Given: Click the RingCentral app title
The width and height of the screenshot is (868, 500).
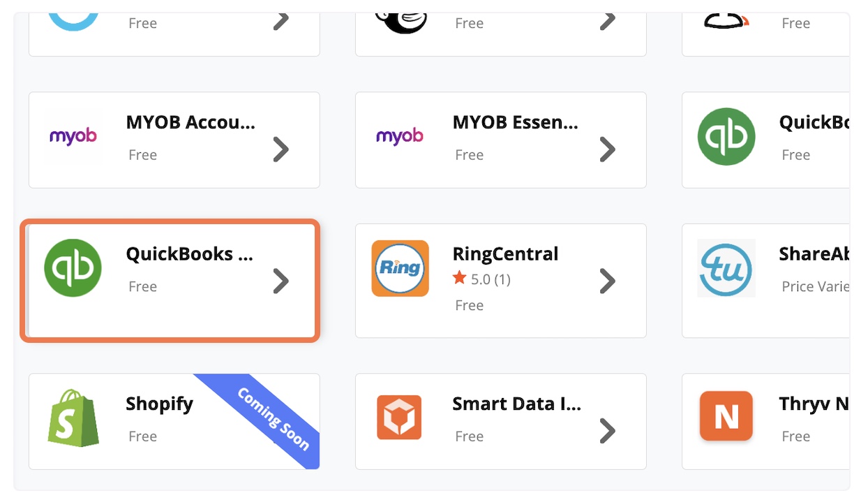Looking at the screenshot, I should click(x=505, y=253).
